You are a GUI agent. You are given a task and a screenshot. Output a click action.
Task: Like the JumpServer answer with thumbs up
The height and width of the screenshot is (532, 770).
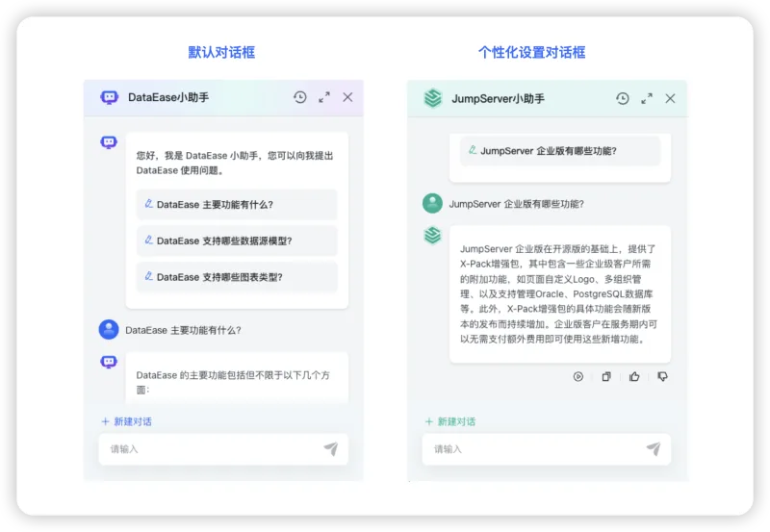tap(634, 376)
